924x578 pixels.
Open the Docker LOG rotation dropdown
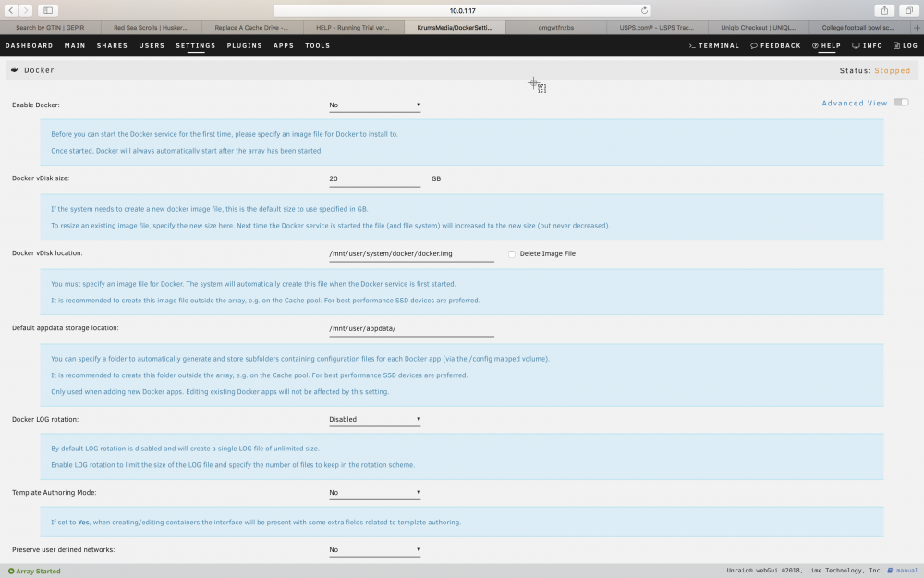(375, 419)
